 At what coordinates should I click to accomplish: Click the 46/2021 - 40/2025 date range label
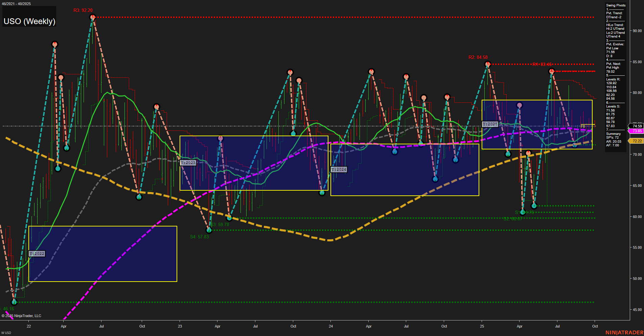[x=16, y=4]
